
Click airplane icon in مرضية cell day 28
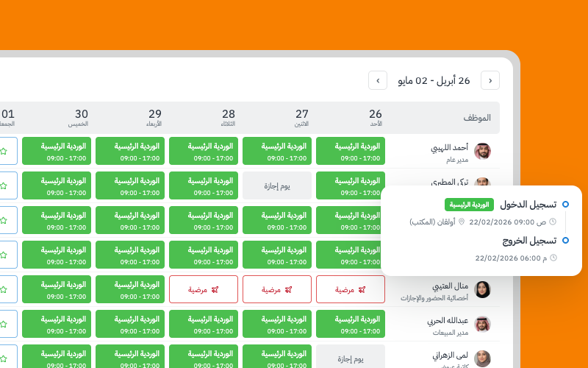215,289
